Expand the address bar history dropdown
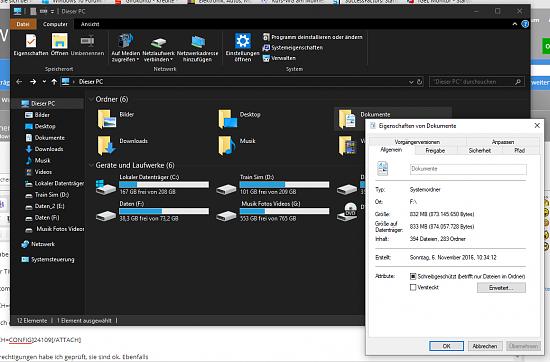 point(411,82)
